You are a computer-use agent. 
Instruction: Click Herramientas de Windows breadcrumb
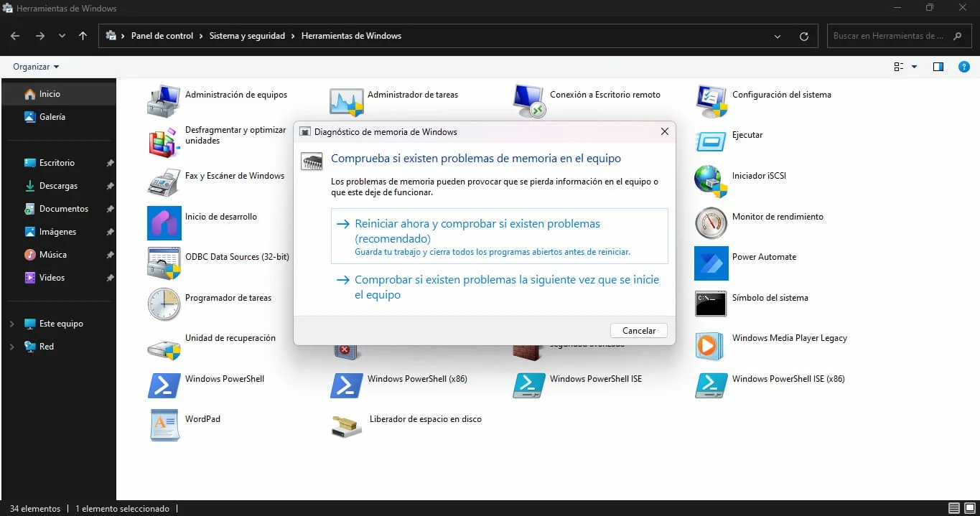pyautogui.click(x=351, y=36)
